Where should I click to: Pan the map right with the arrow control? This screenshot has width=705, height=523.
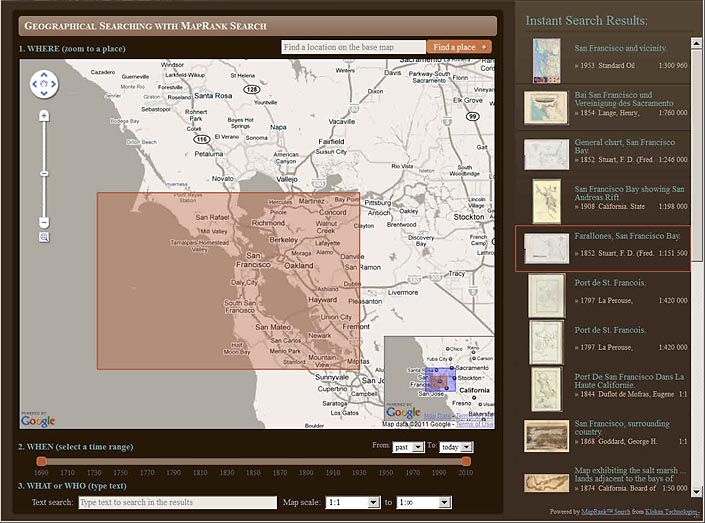click(53, 85)
